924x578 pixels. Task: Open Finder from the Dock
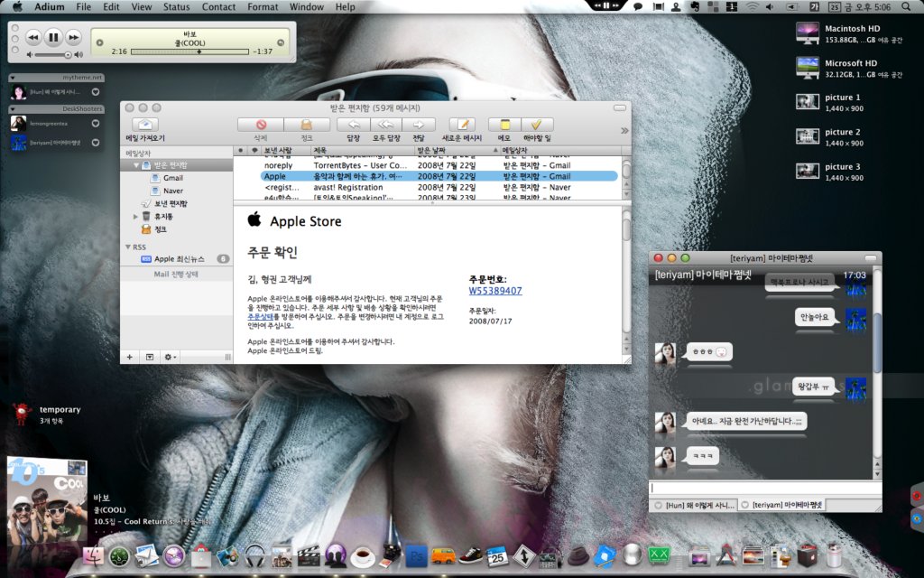93,556
